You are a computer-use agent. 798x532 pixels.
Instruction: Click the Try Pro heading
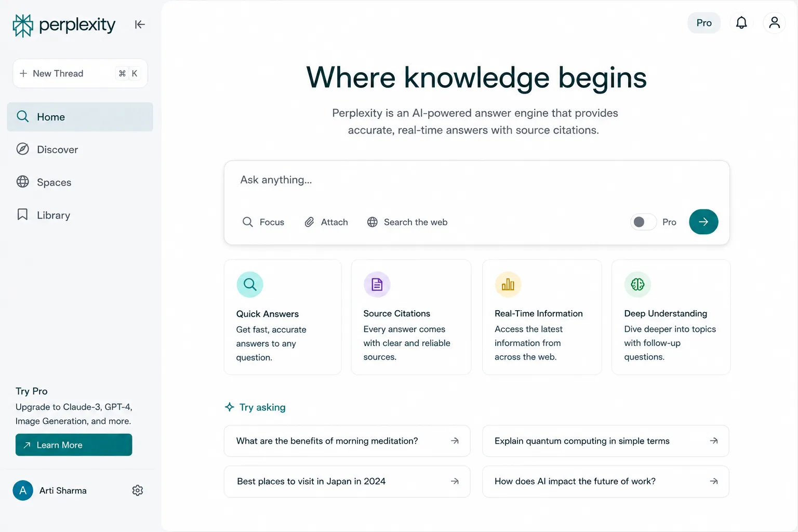[x=32, y=391]
